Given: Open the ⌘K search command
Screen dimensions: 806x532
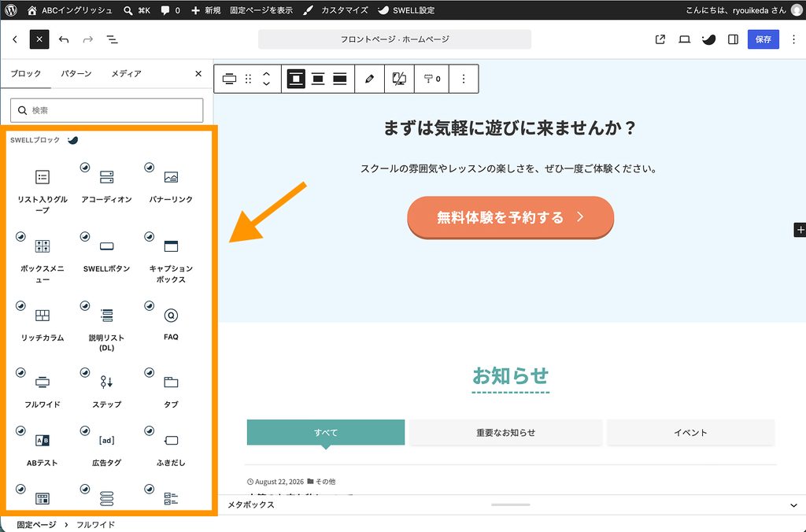Looking at the screenshot, I should pos(137,9).
